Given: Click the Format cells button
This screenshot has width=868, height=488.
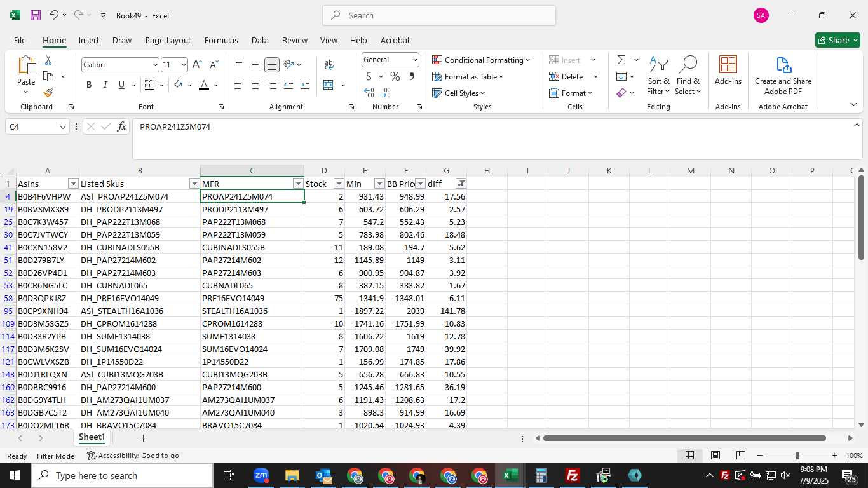Looking at the screenshot, I should pyautogui.click(x=571, y=93).
